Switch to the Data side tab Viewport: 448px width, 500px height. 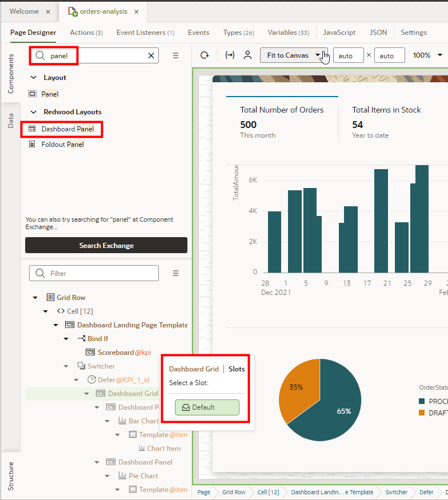11,121
